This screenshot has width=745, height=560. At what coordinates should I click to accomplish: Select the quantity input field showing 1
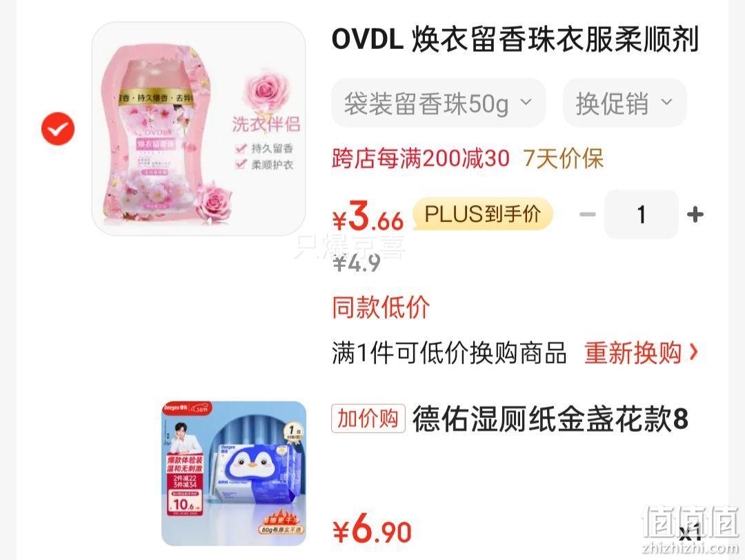[x=642, y=214]
